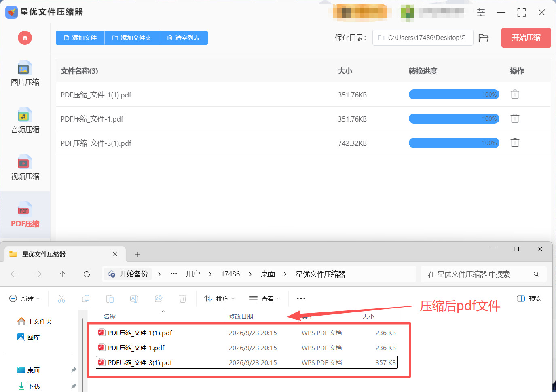Click 开始备份 in Explorer address bar
The image size is (556, 392).
pyautogui.click(x=128, y=274)
